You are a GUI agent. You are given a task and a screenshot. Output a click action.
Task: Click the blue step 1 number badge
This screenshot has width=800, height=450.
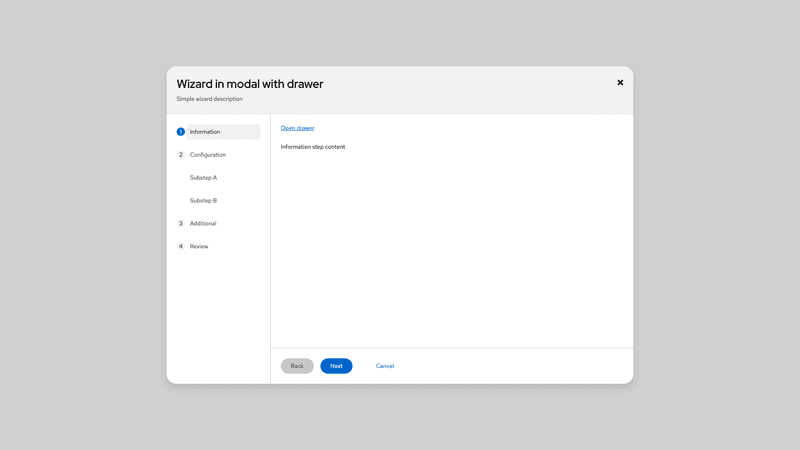[x=181, y=132]
